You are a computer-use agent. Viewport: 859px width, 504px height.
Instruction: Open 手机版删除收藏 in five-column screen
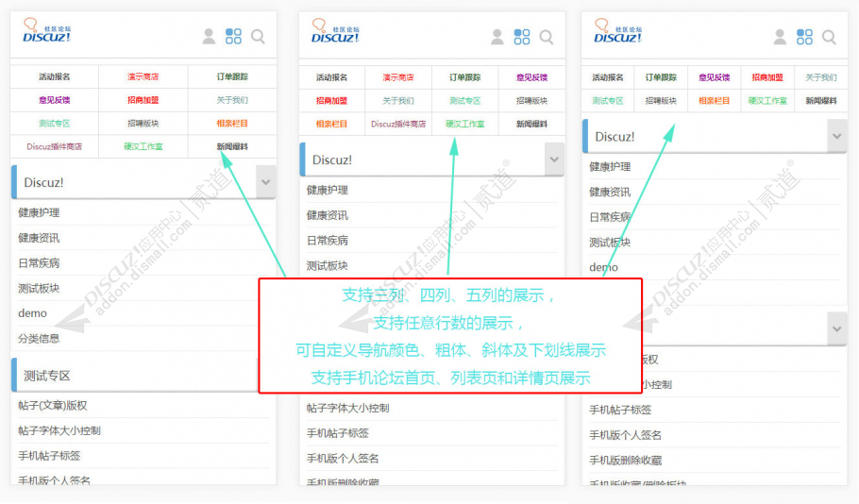(x=626, y=461)
